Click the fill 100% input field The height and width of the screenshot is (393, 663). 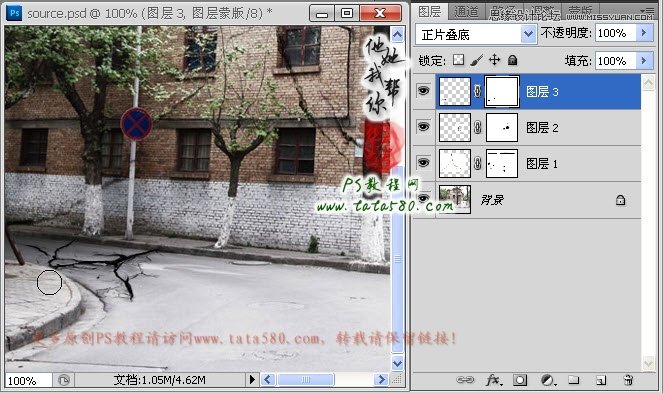[x=616, y=60]
